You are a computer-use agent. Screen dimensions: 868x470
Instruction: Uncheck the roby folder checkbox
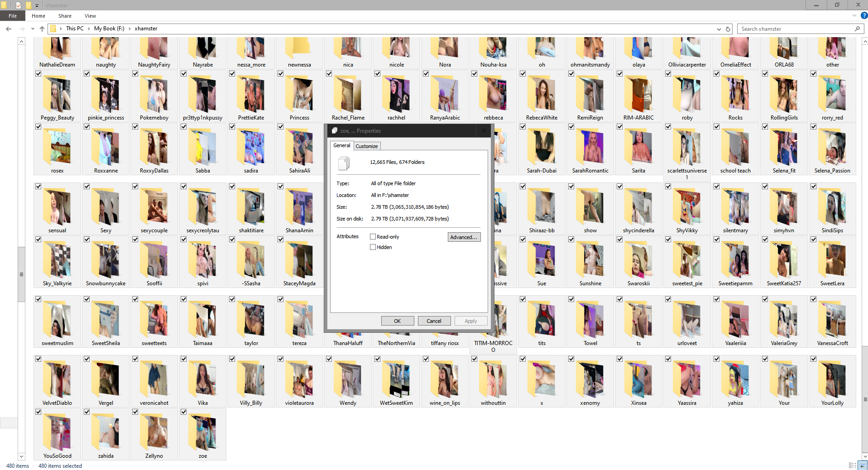point(668,74)
